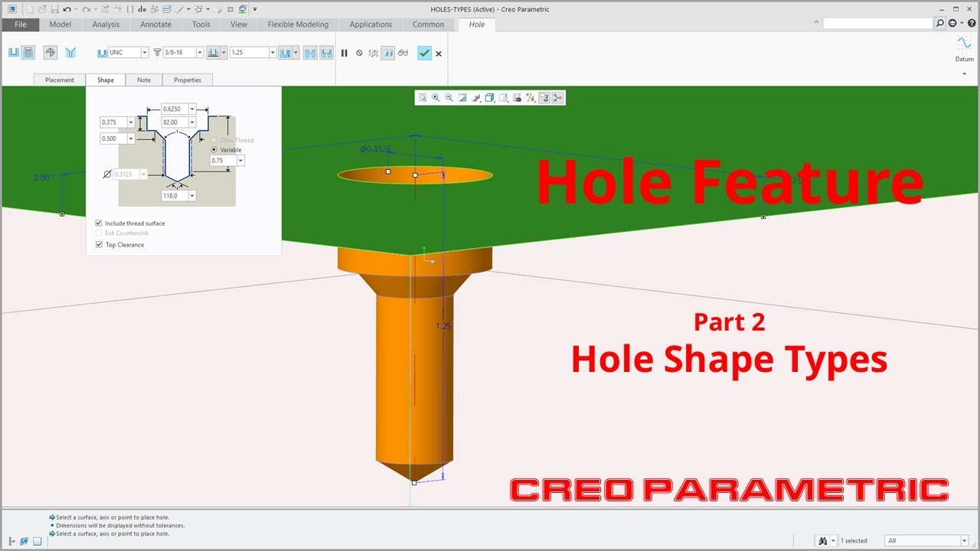Click the Zoom In icon
Image resolution: width=980 pixels, height=551 pixels.
[x=436, y=97]
